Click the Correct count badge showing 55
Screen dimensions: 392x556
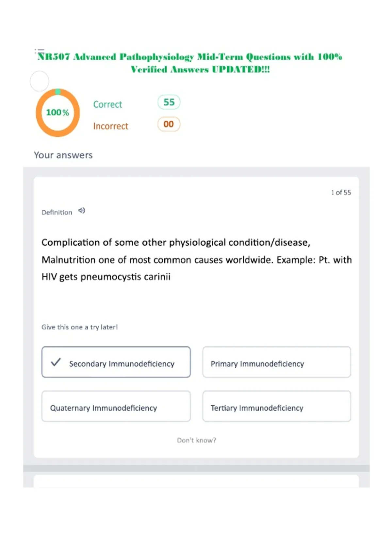point(169,102)
